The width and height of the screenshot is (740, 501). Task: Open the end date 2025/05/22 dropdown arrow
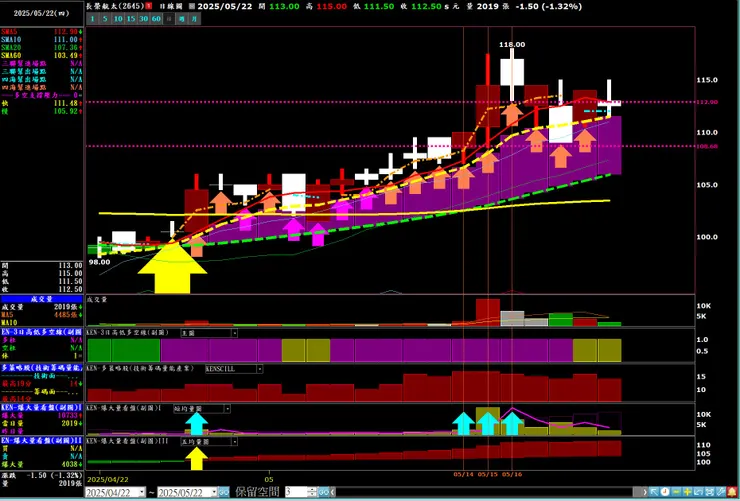[213, 492]
